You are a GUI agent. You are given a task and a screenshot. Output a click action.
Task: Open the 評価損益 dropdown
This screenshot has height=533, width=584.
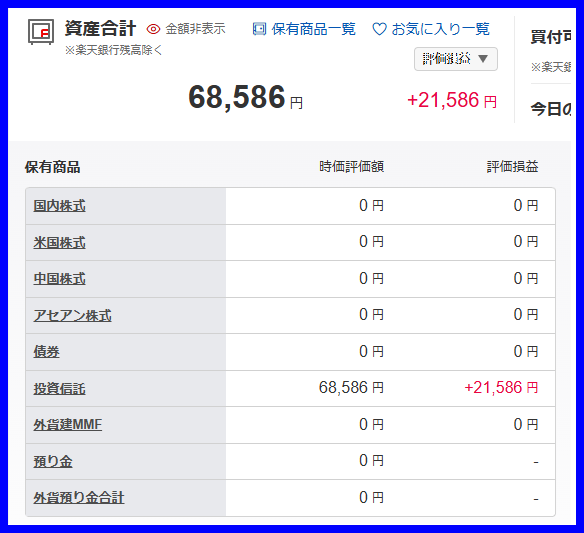pyautogui.click(x=456, y=59)
